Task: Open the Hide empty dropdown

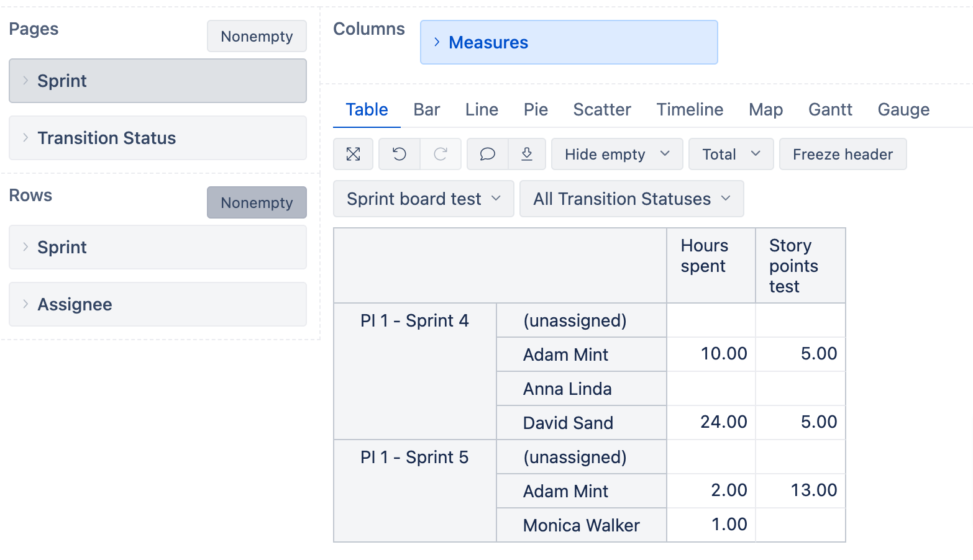Action: click(x=616, y=154)
